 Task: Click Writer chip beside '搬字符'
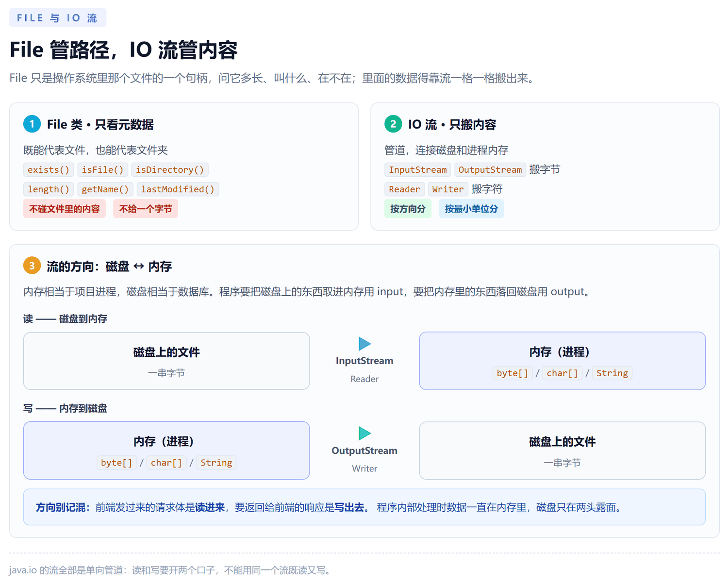[x=448, y=189]
